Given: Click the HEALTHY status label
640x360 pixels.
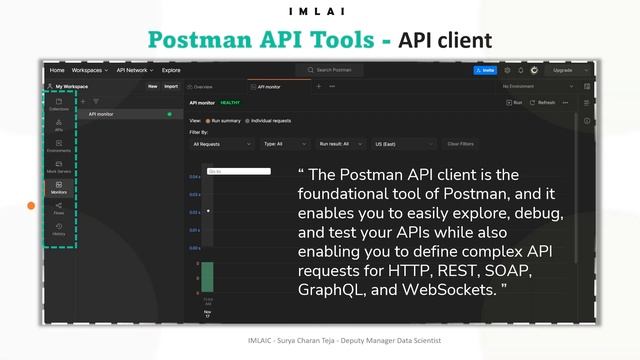Looking at the screenshot, I should click(230, 103).
